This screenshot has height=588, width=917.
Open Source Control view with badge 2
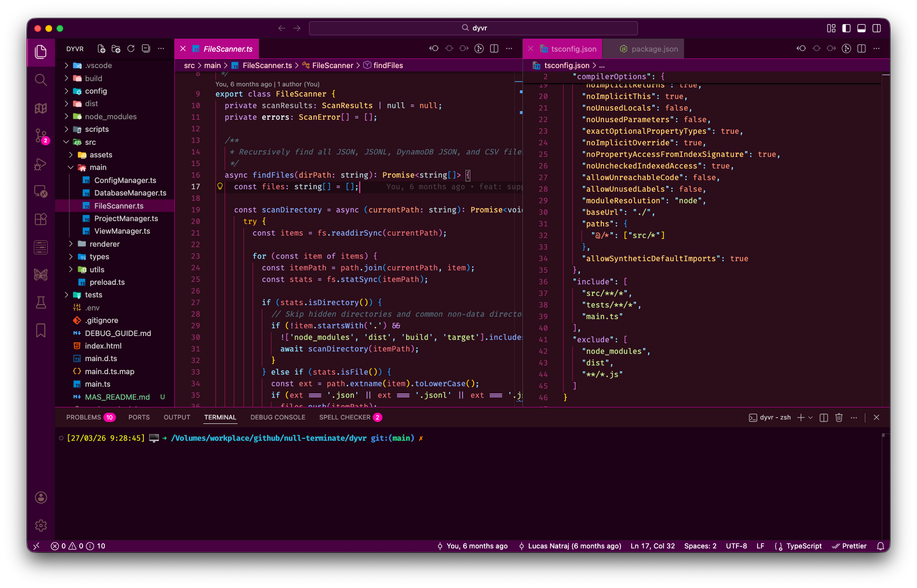[x=41, y=136]
